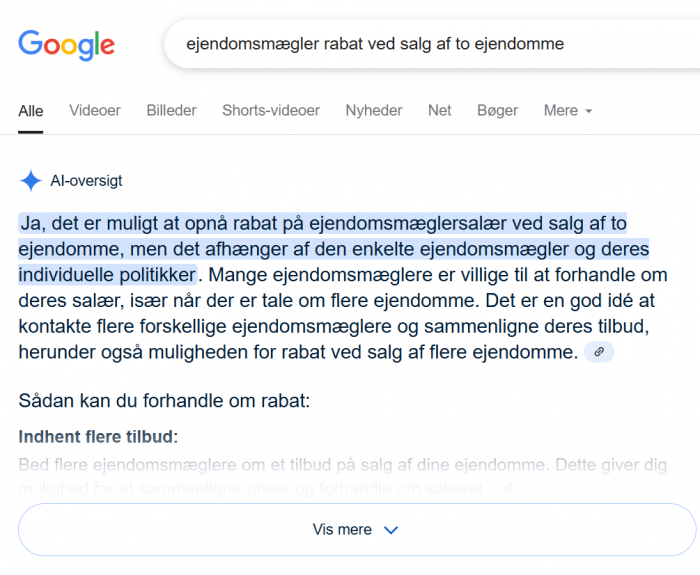Go to the Shorts-videoer tab
700x575 pixels.
pos(271,111)
